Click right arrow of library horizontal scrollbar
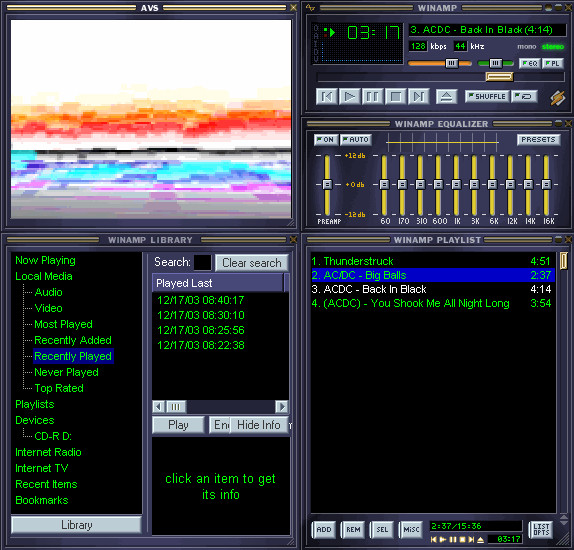Screen dimensions: 574x550 point(282,406)
